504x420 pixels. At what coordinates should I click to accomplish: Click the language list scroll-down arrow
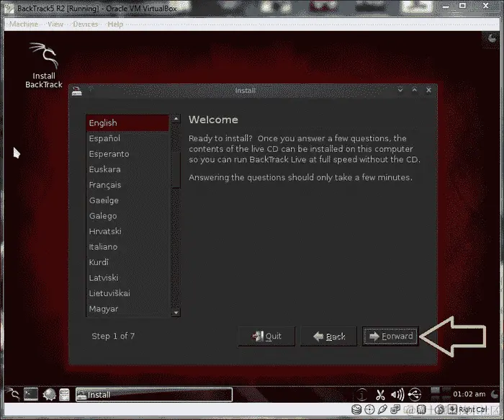pyautogui.click(x=176, y=312)
